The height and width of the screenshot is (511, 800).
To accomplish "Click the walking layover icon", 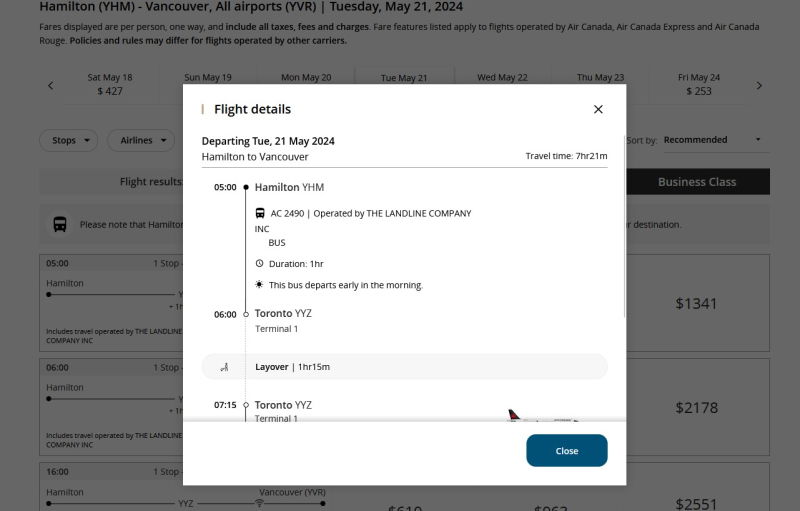I will [x=225, y=367].
